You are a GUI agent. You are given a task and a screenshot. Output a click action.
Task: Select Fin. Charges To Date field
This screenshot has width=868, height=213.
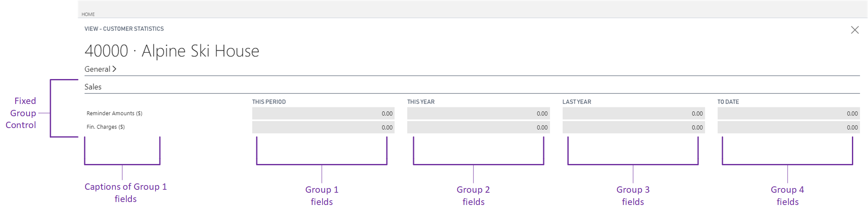[x=789, y=127]
